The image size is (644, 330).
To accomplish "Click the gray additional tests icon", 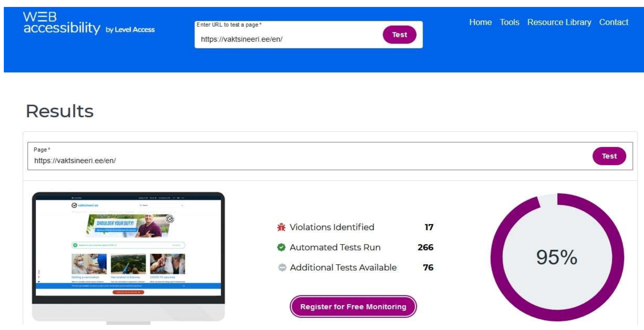I will [282, 267].
